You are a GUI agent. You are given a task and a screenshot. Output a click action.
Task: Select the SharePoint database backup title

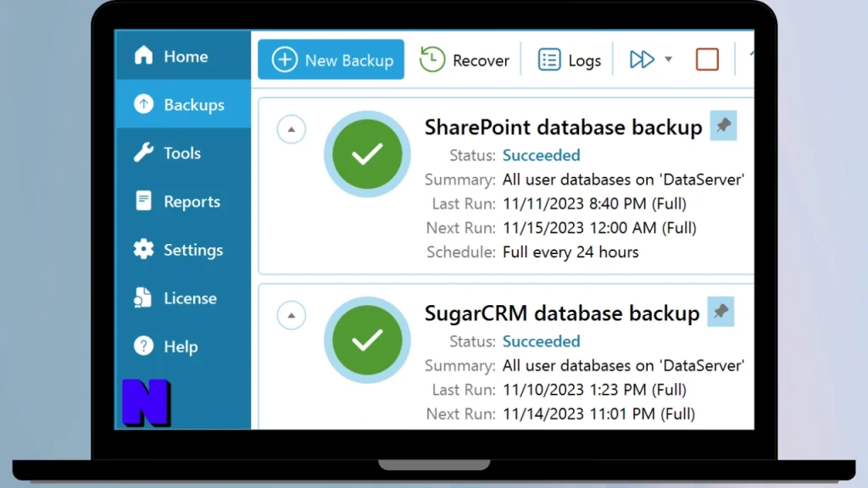pyautogui.click(x=563, y=127)
